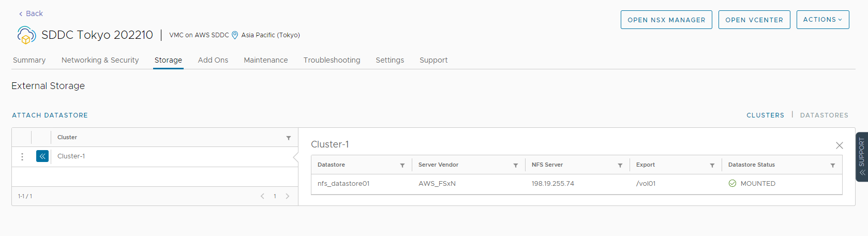Screen dimensions: 868x236
Task: Open the Networking & Security tab
Action: pyautogui.click(x=100, y=60)
